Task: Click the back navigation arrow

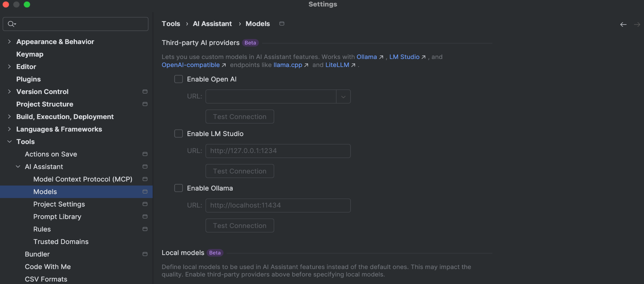Action: pos(623,24)
